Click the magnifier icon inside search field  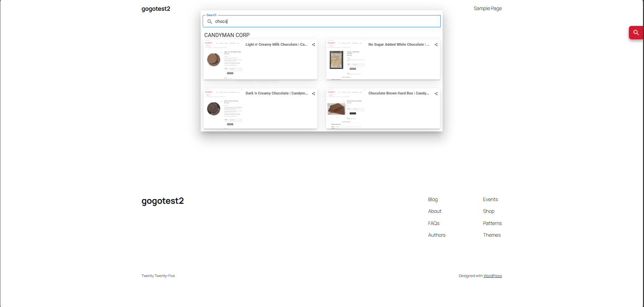(x=210, y=22)
